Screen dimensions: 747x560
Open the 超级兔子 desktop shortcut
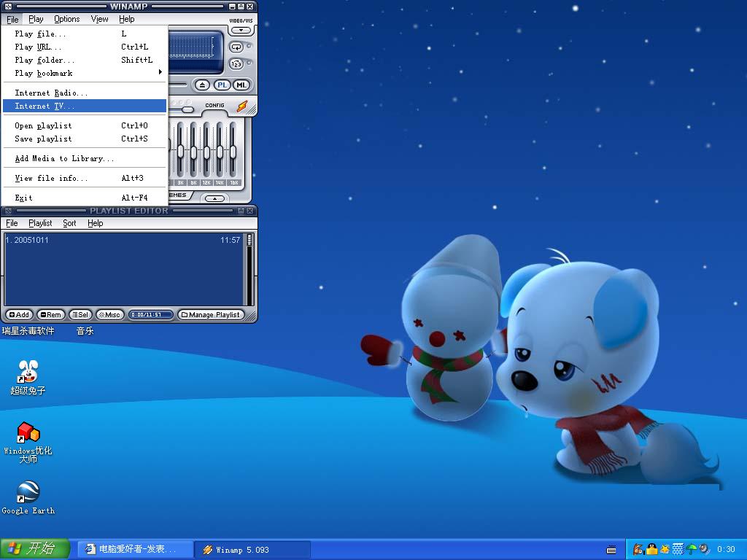click(28, 378)
